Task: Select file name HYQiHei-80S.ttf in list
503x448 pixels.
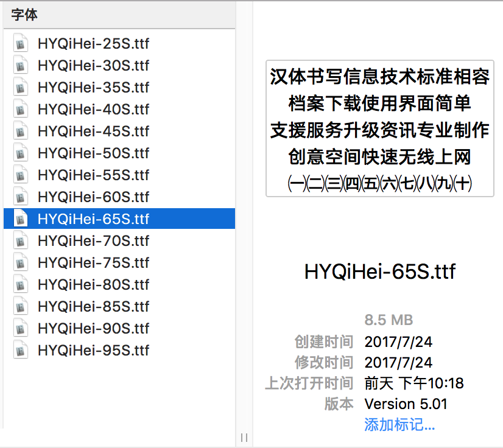Action: pos(93,284)
